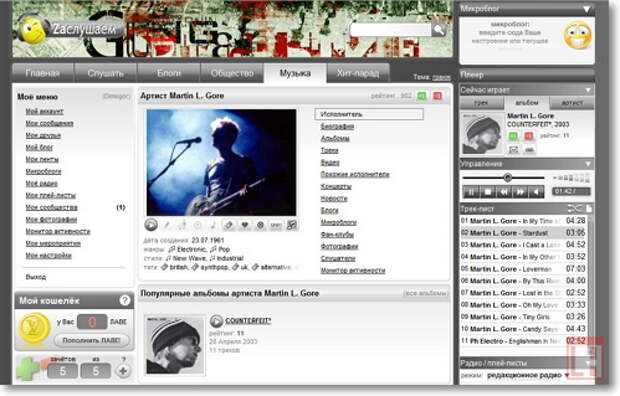This screenshot has height=396, width=620.
Task: Collapse the Управление section arrow
Action: point(588,164)
